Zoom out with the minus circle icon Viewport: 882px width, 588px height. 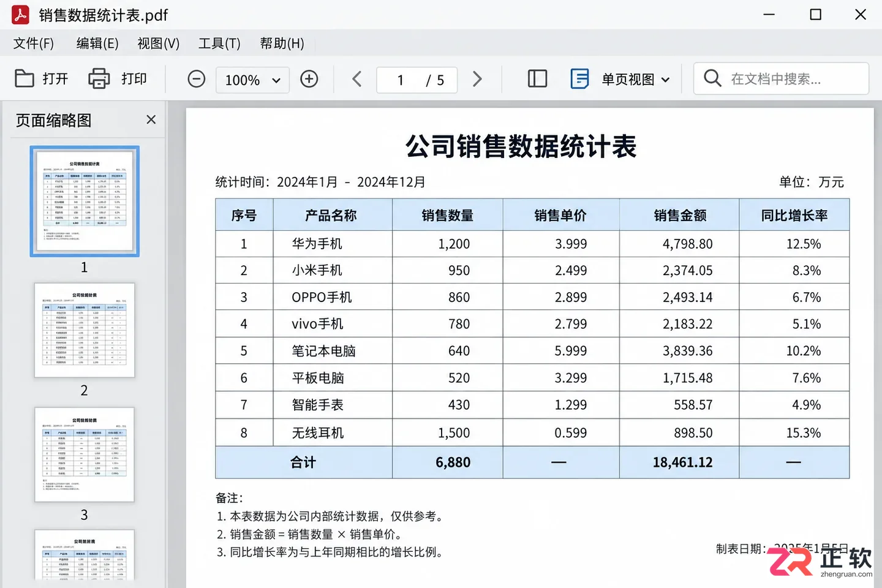click(196, 79)
